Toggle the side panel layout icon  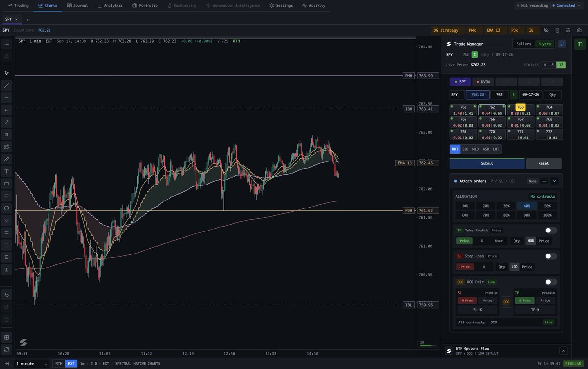(580, 44)
